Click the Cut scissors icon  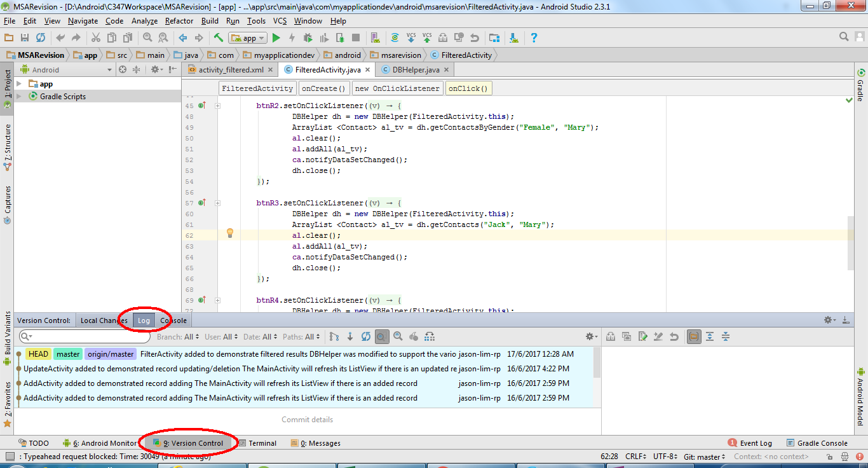click(95, 38)
